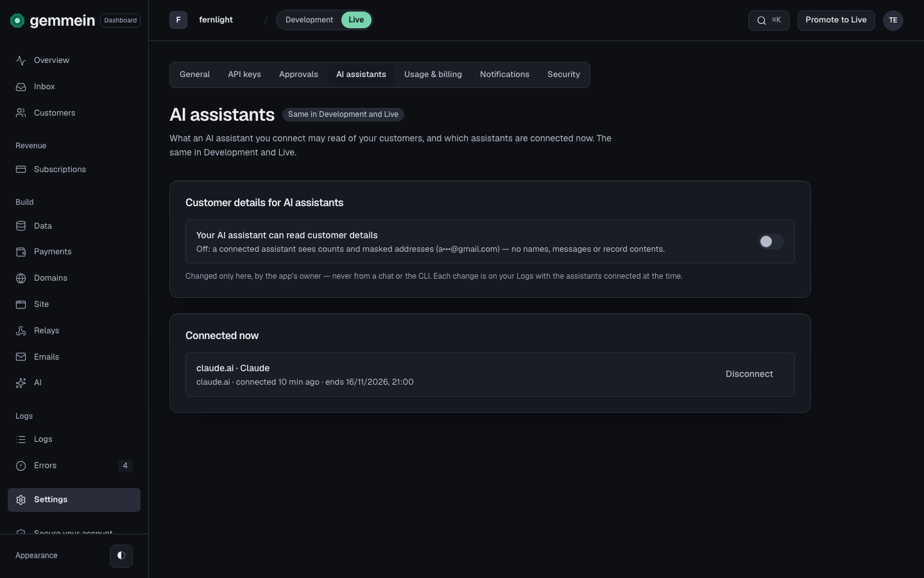Click the Promote to Live button

[x=836, y=20]
